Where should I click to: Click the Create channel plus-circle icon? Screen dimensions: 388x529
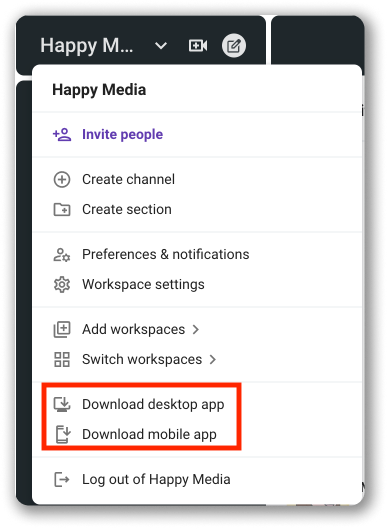pos(62,179)
